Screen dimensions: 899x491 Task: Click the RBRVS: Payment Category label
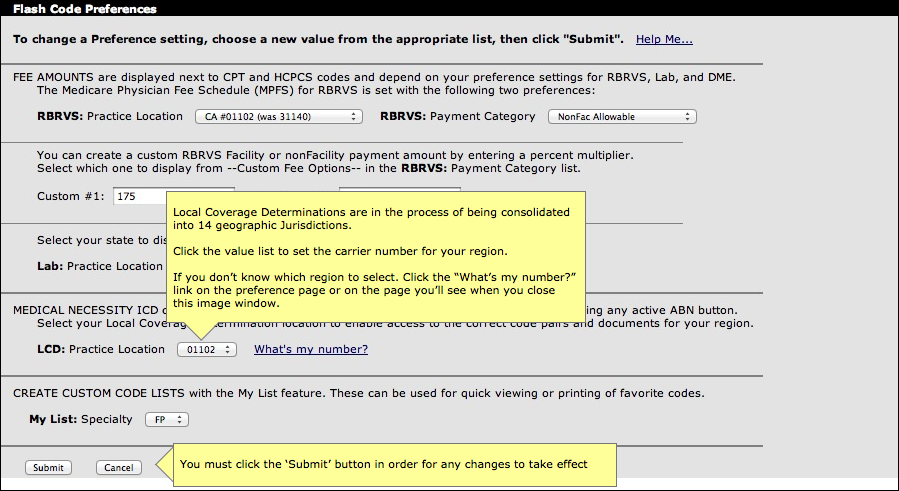(x=458, y=116)
